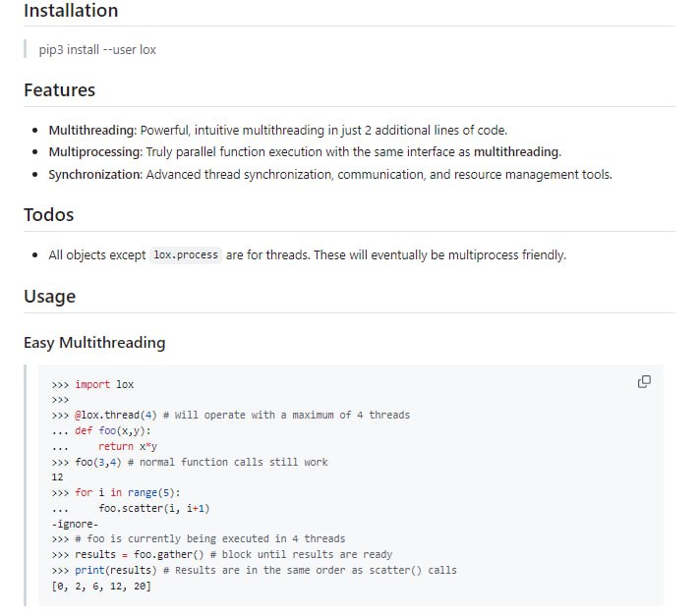699x616 pixels.
Task: Click the def foo(x,y) line
Action: (x=113, y=430)
